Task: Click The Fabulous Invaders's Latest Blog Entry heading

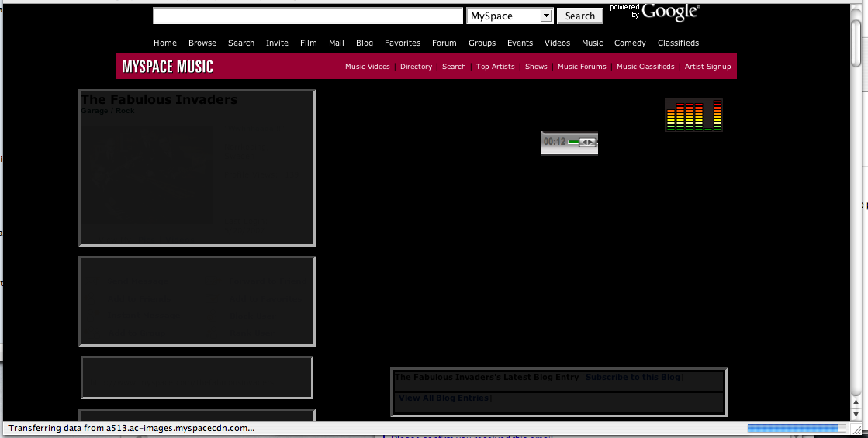Action: (486, 378)
